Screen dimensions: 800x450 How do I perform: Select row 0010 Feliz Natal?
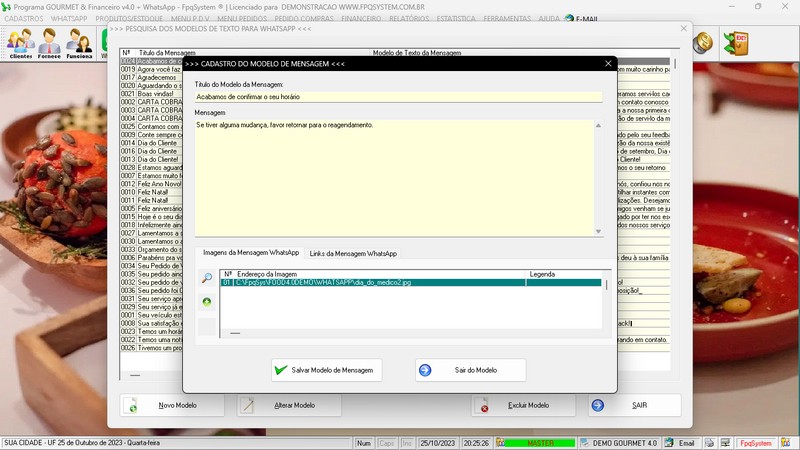click(x=151, y=192)
